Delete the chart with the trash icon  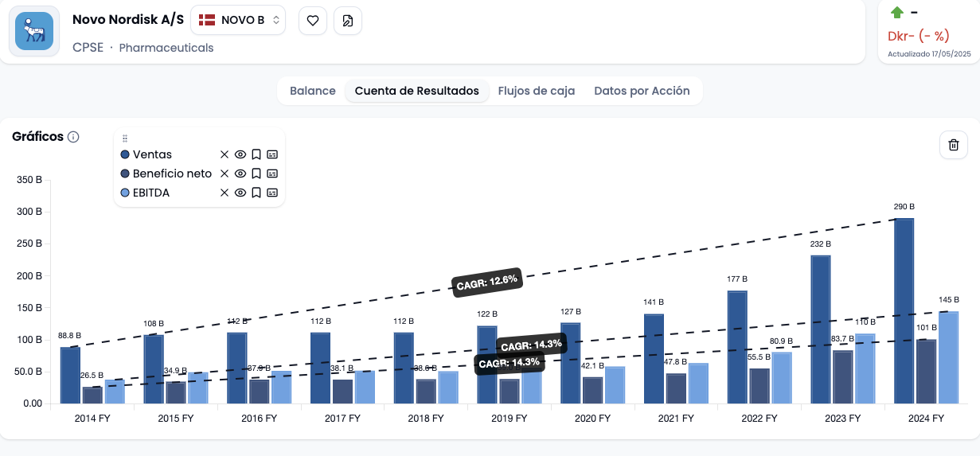click(954, 145)
